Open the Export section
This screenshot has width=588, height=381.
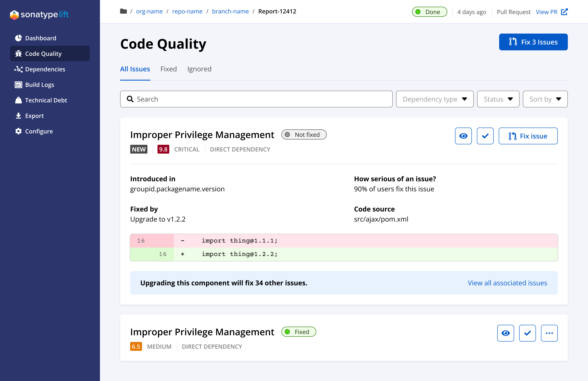(34, 116)
